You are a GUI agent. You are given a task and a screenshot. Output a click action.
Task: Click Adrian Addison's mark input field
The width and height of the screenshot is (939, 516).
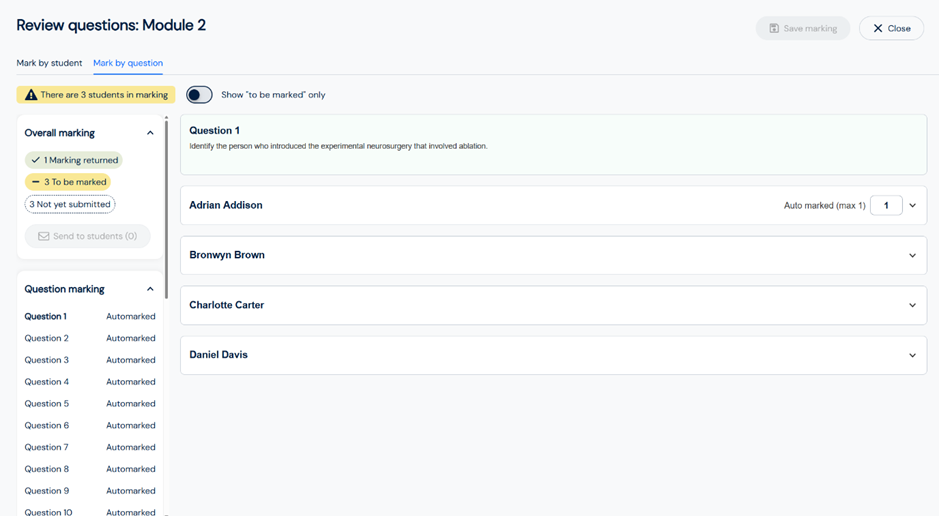pyautogui.click(x=886, y=206)
